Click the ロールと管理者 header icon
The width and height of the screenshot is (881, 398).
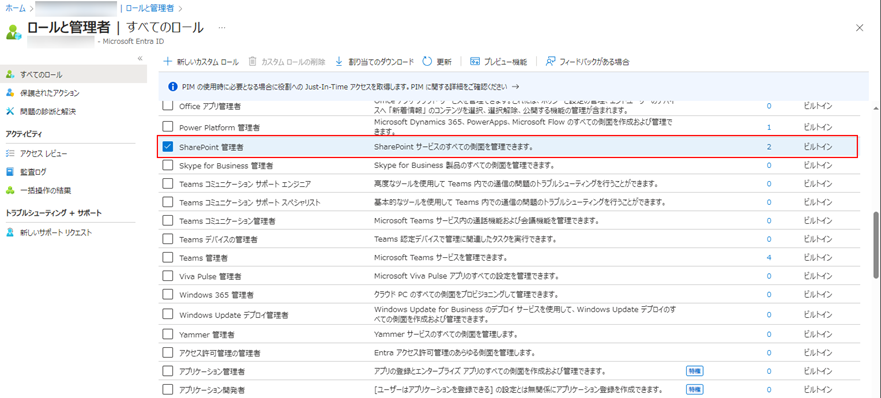click(13, 31)
